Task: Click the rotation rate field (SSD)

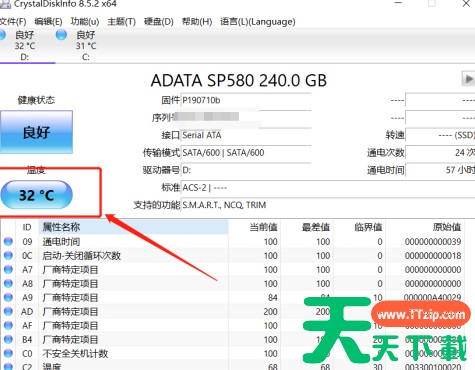Action: click(440, 135)
